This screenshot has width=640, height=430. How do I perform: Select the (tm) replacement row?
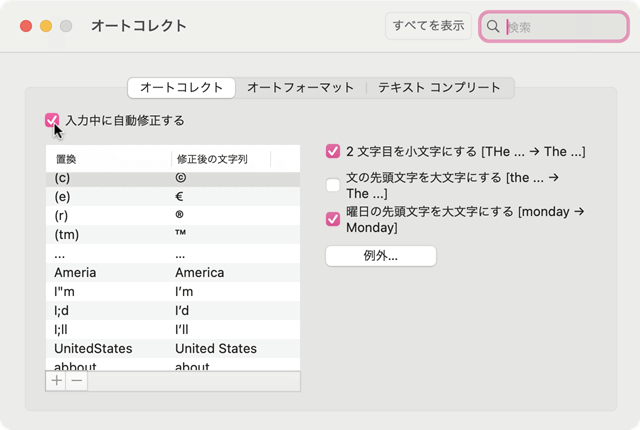coord(172,234)
